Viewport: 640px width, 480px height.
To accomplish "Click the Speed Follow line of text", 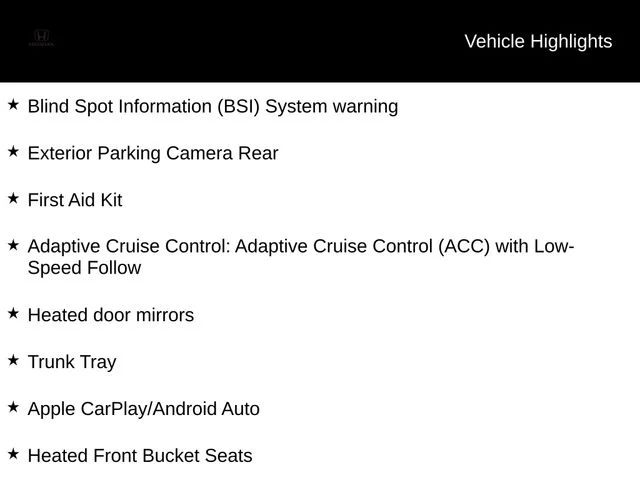I will tap(84, 268).
